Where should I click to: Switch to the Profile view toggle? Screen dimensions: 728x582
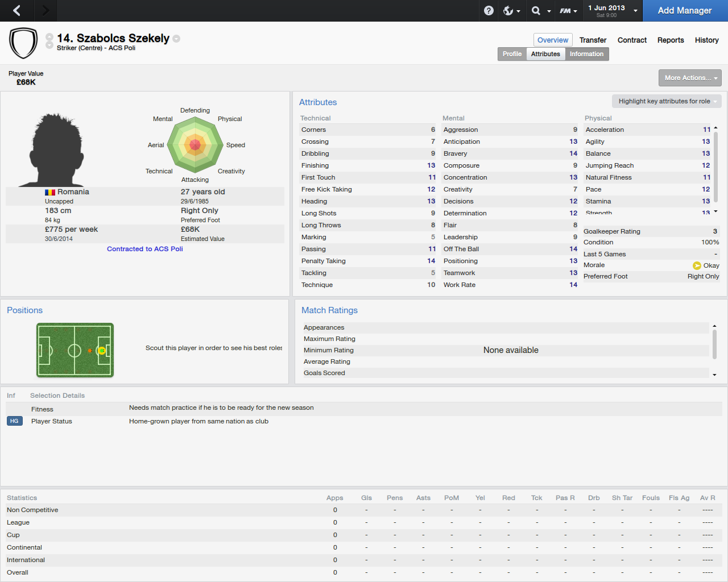pos(512,54)
